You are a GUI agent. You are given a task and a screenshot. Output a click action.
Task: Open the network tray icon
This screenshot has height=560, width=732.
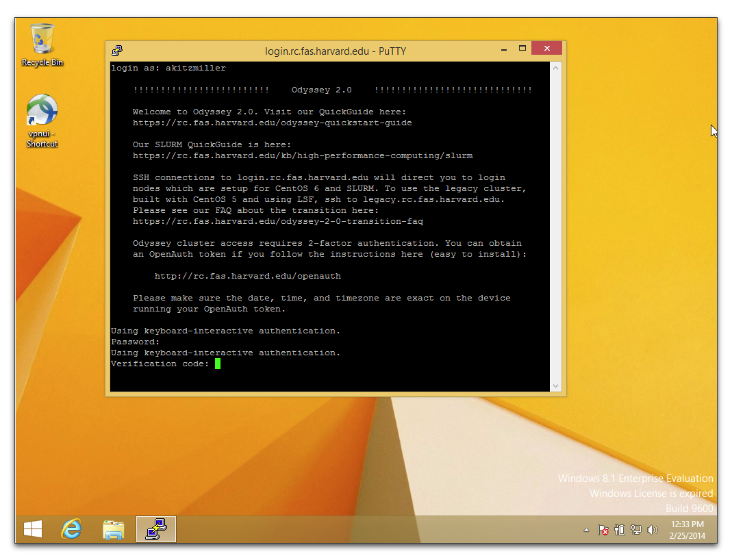pos(636,530)
